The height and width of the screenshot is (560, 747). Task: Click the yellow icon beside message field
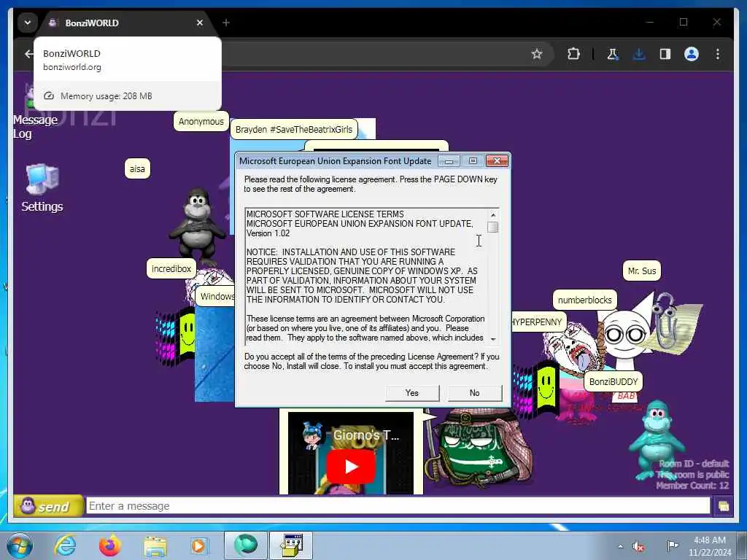(723, 506)
